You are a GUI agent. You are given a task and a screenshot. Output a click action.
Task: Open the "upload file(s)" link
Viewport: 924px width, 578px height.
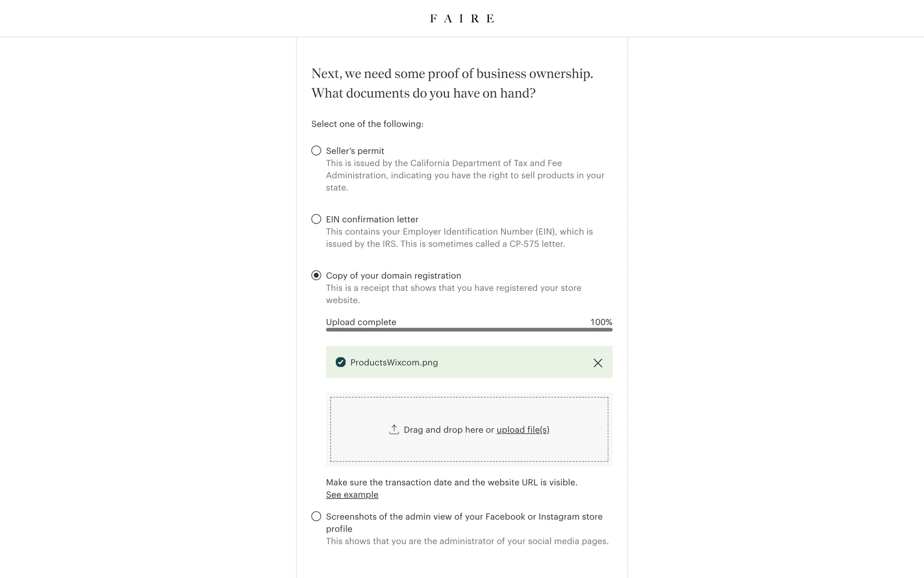(x=523, y=430)
